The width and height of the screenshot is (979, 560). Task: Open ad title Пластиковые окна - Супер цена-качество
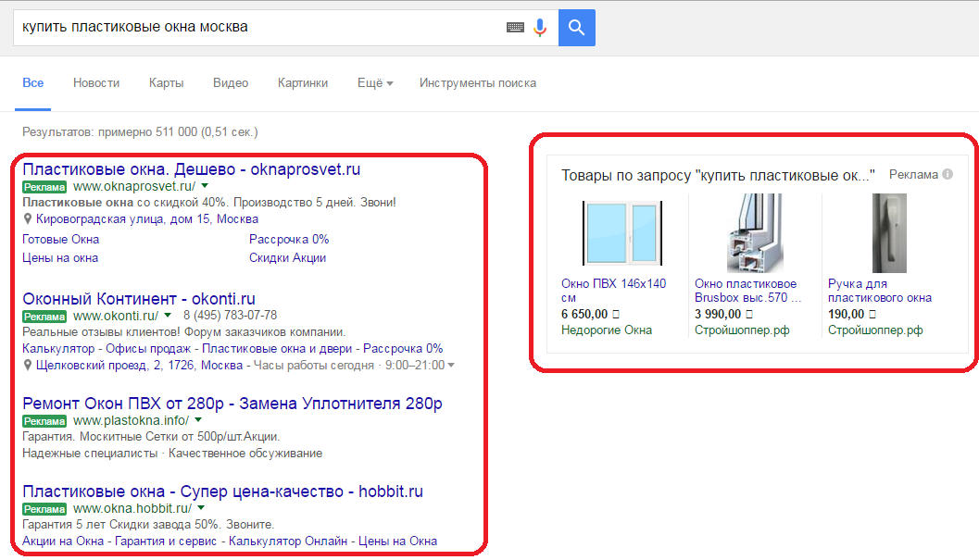click(x=223, y=492)
